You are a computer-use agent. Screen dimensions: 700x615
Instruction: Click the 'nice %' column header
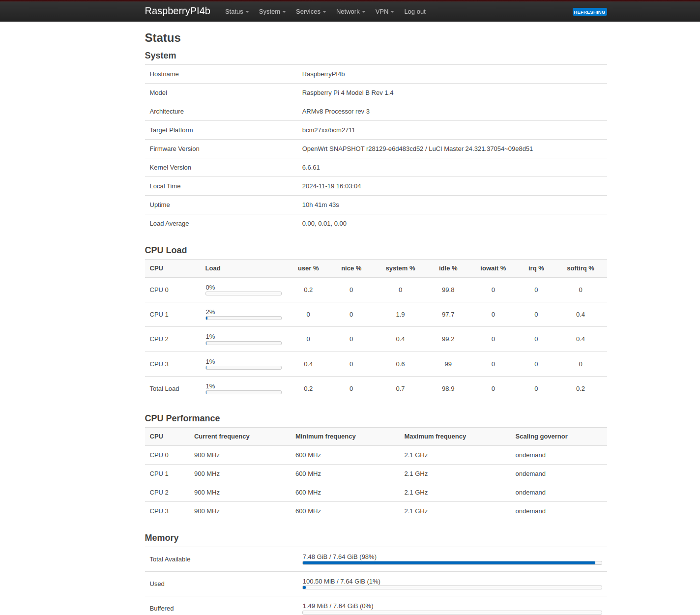point(351,268)
